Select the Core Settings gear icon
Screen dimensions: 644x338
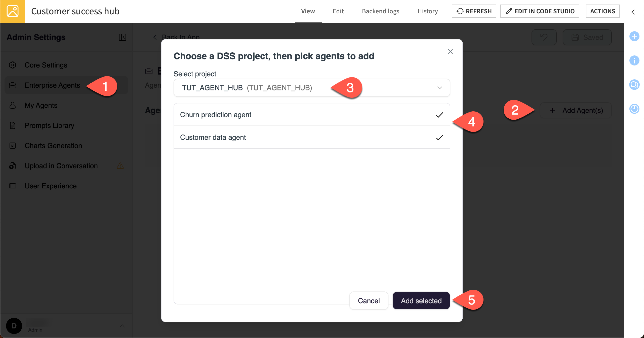[13, 65]
